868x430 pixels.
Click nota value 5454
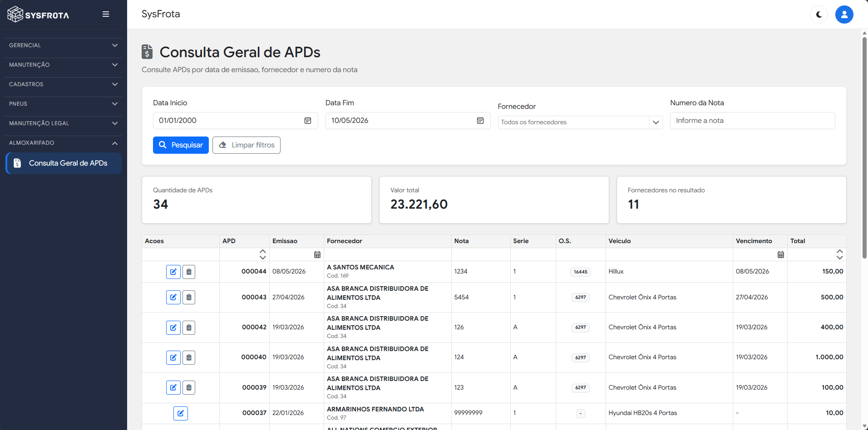(x=462, y=297)
